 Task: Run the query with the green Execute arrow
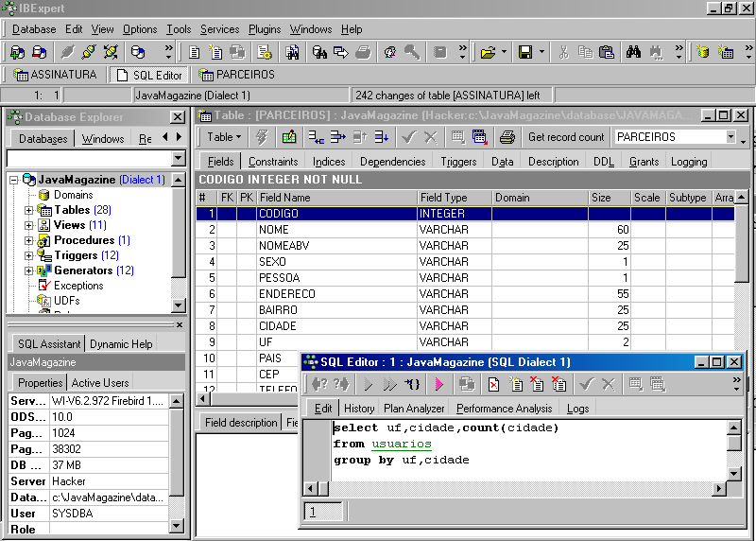coord(369,384)
